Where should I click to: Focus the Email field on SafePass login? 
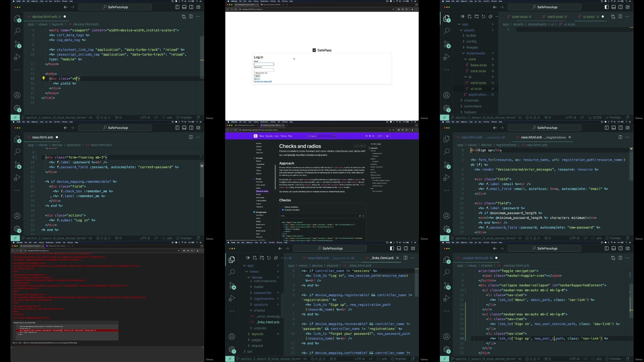point(264,64)
